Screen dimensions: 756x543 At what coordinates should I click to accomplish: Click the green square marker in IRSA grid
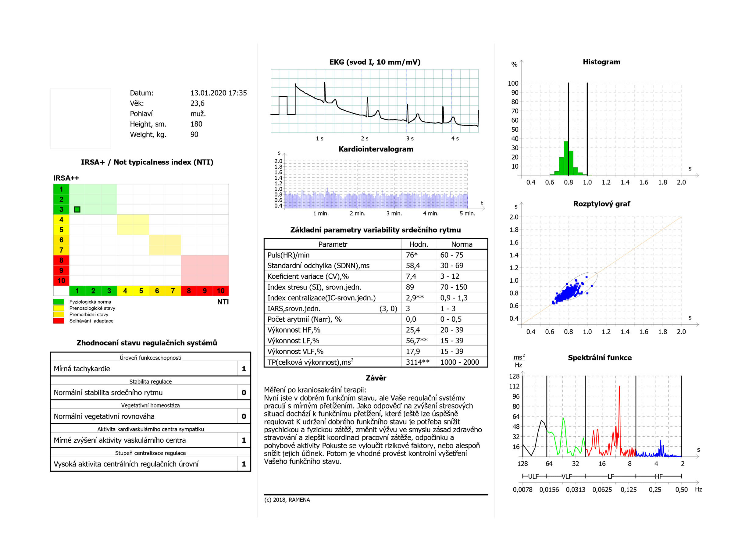(x=77, y=209)
